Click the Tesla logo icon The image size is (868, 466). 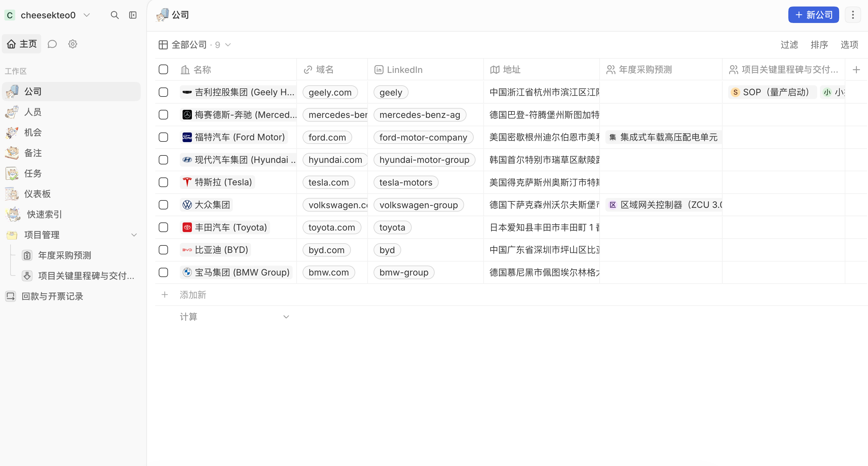(187, 182)
